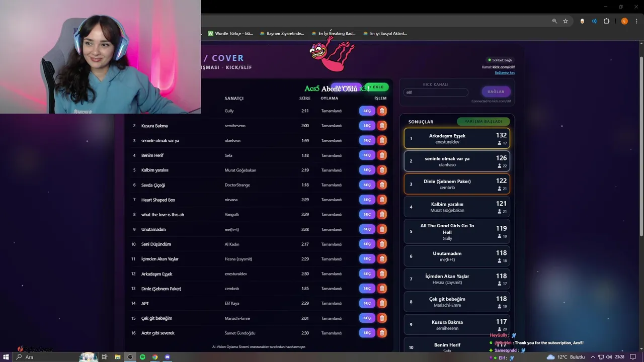Delete the first row by Gully

(x=382, y=111)
